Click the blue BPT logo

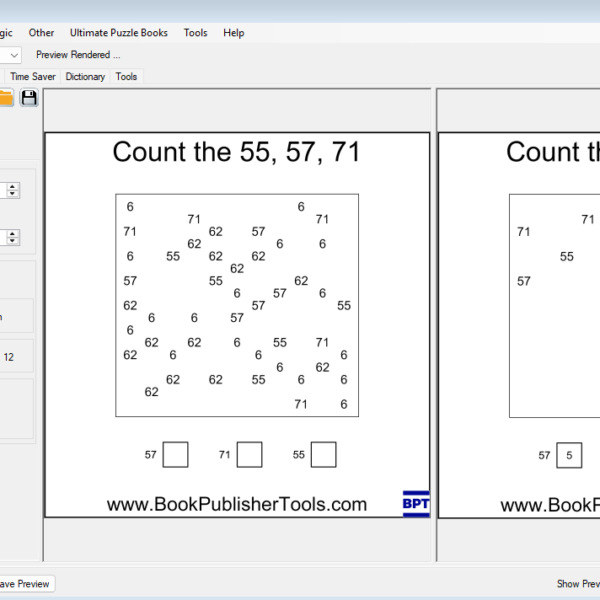click(416, 503)
